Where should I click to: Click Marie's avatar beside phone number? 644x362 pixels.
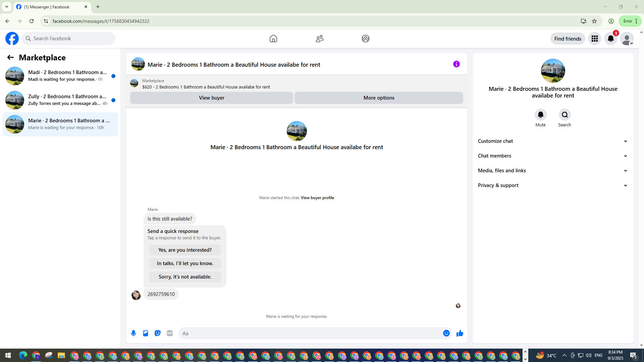pyautogui.click(x=136, y=295)
